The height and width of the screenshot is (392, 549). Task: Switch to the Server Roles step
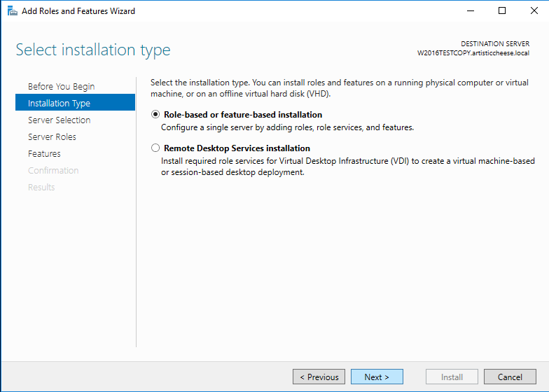[x=52, y=137]
